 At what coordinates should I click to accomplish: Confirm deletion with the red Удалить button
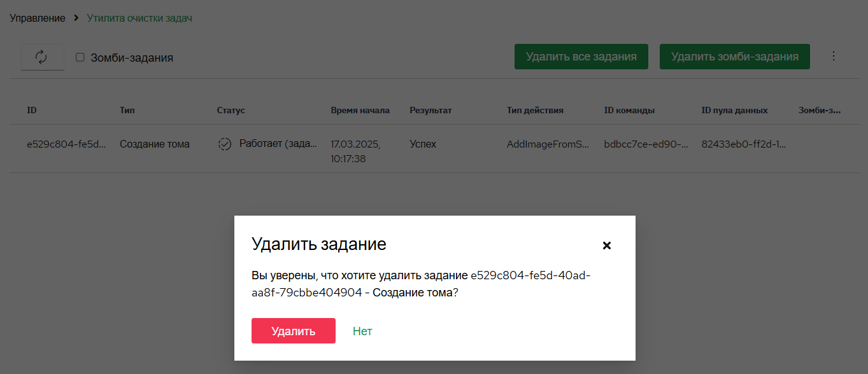click(294, 331)
